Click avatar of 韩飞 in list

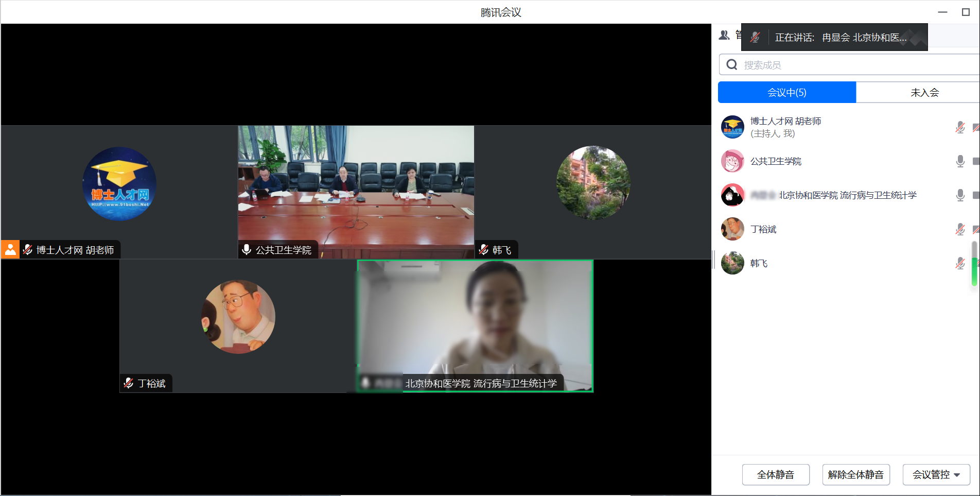pos(732,263)
